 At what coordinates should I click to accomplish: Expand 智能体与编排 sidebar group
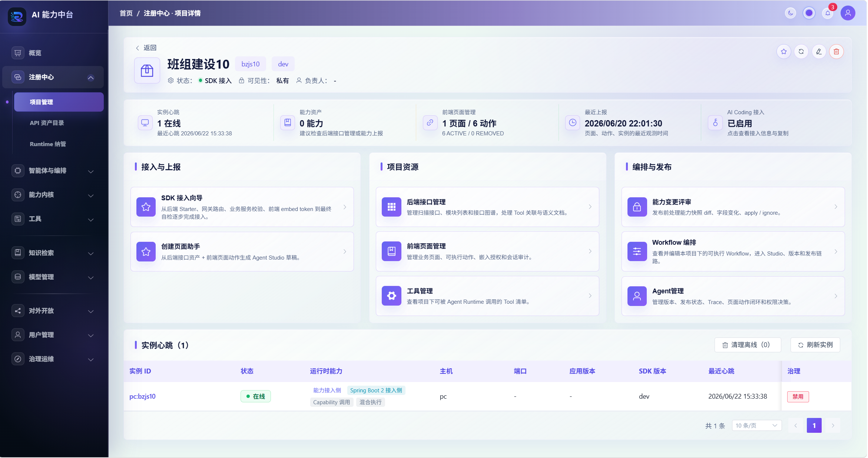(53, 171)
